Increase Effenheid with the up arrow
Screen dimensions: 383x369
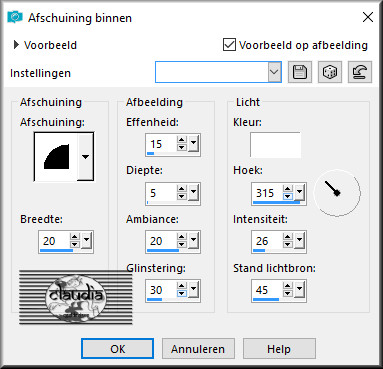(182, 140)
